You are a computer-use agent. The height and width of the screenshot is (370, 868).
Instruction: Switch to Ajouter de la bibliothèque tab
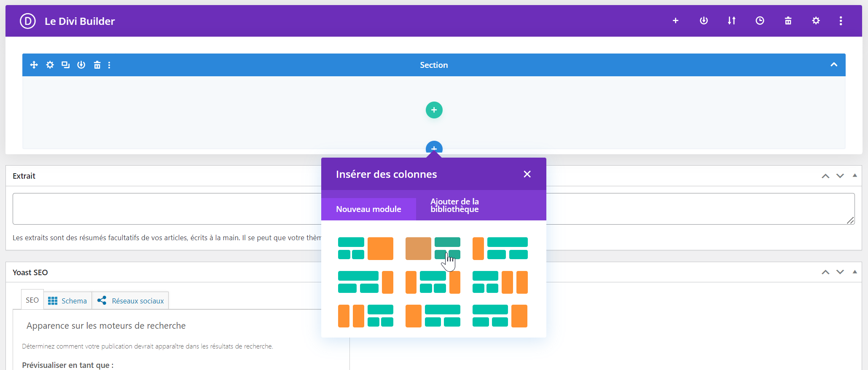coord(454,205)
